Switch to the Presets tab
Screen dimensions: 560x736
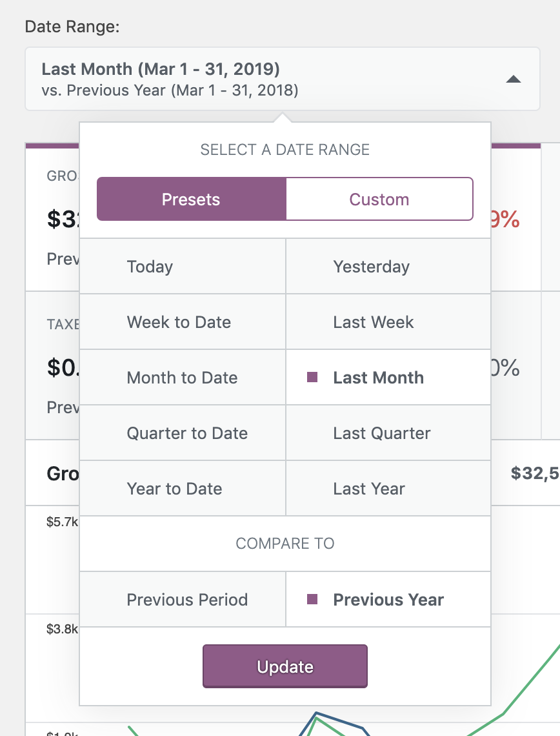point(191,199)
